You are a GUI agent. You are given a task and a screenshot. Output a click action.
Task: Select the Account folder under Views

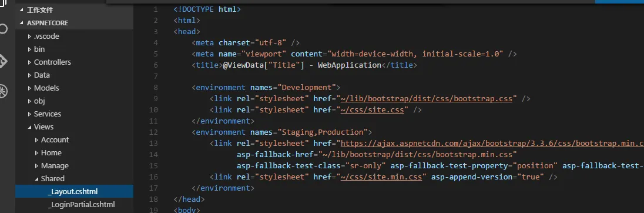(x=55, y=140)
